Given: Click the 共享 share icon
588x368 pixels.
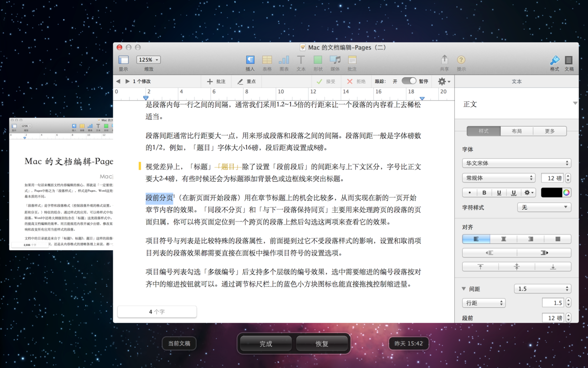Looking at the screenshot, I should 444,59.
